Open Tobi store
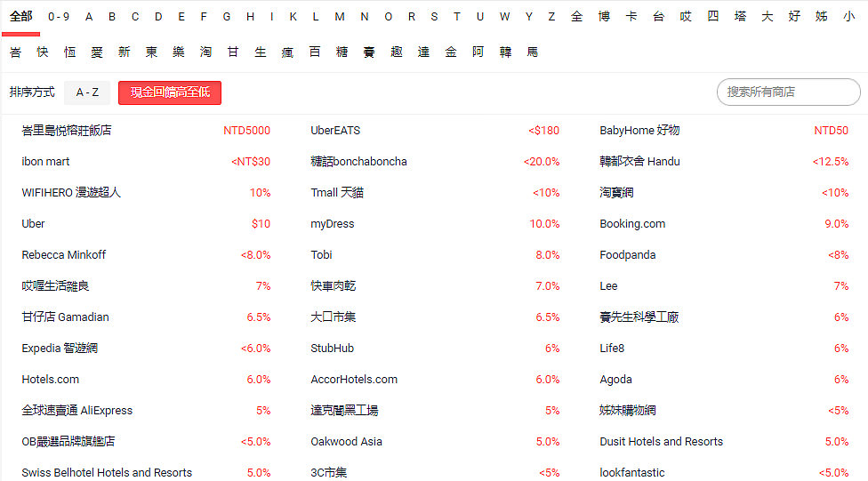 click(321, 254)
